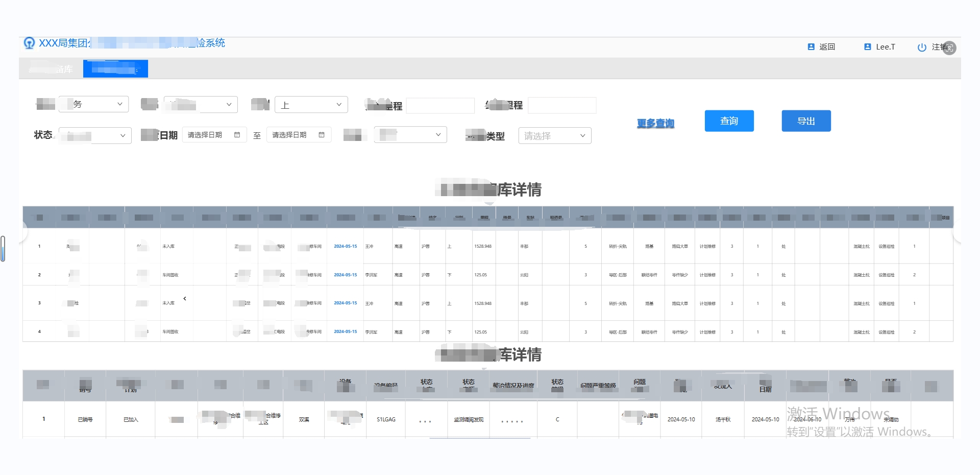This screenshot has height=475, width=980.
Task: Click 2024-05-15 date link in first table row
Action: point(345,246)
